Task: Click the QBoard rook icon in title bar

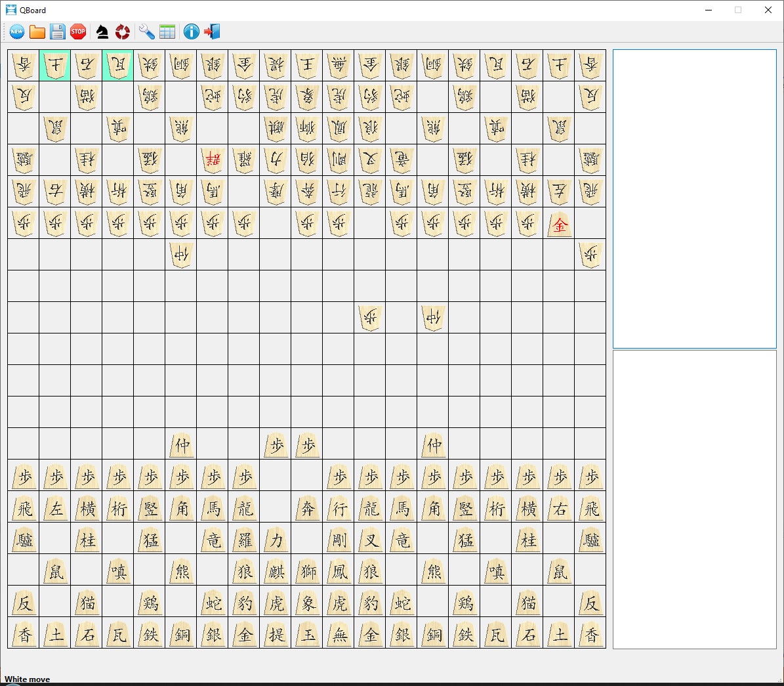Action: (11, 9)
